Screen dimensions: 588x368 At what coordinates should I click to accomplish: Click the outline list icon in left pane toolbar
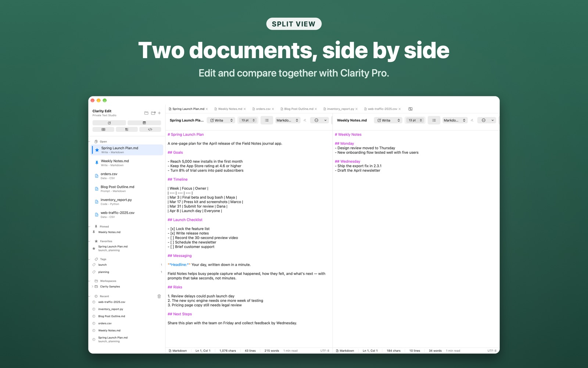click(267, 120)
